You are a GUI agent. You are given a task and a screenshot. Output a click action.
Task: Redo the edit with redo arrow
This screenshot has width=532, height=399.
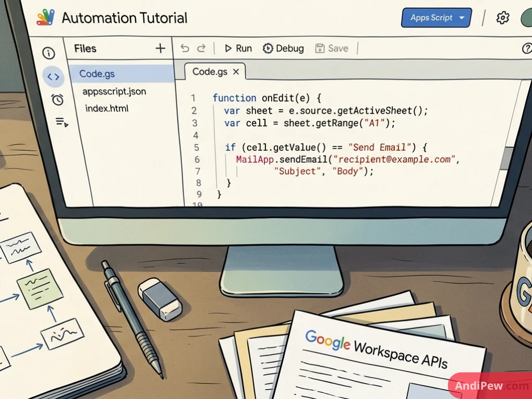click(x=201, y=49)
